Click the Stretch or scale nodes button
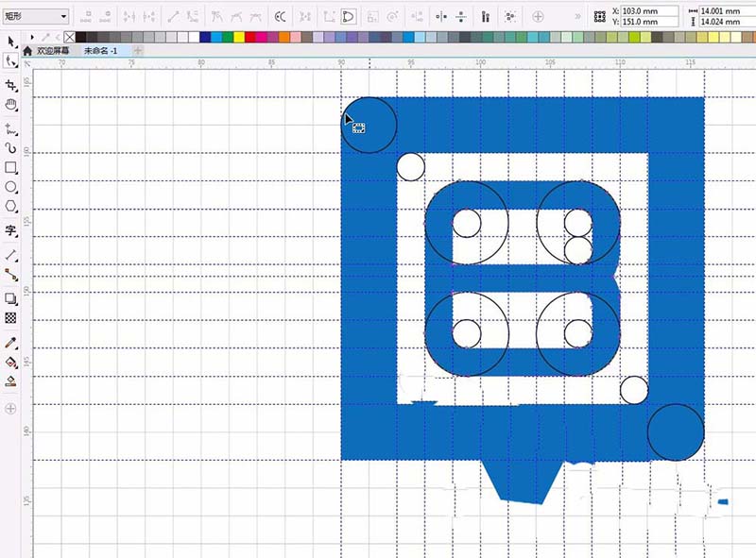This screenshot has width=756, height=558. click(x=372, y=17)
